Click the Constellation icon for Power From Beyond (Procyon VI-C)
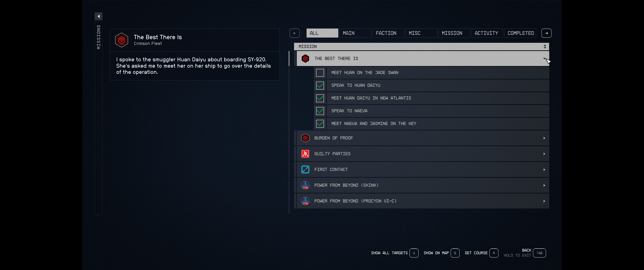This screenshot has height=270, width=644. click(x=305, y=201)
